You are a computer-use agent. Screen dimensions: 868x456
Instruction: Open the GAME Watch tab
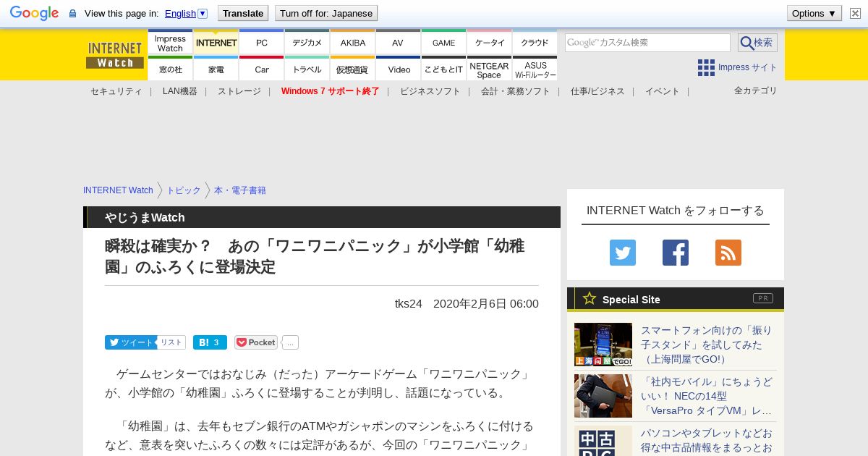tap(443, 43)
